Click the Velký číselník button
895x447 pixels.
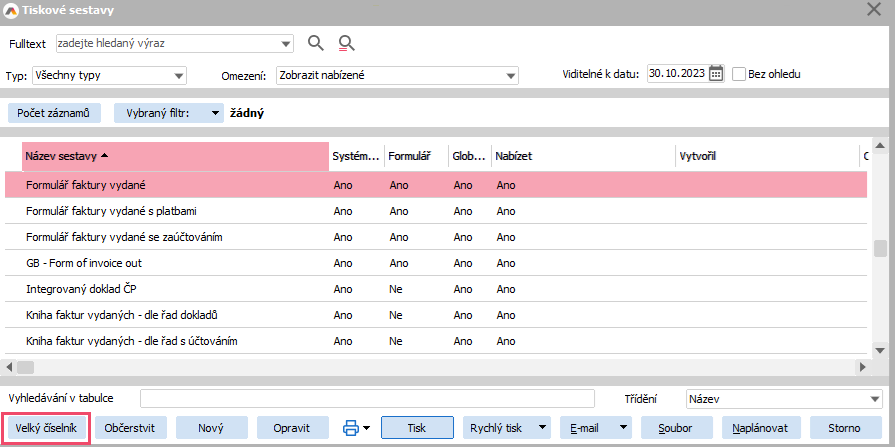tap(46, 428)
